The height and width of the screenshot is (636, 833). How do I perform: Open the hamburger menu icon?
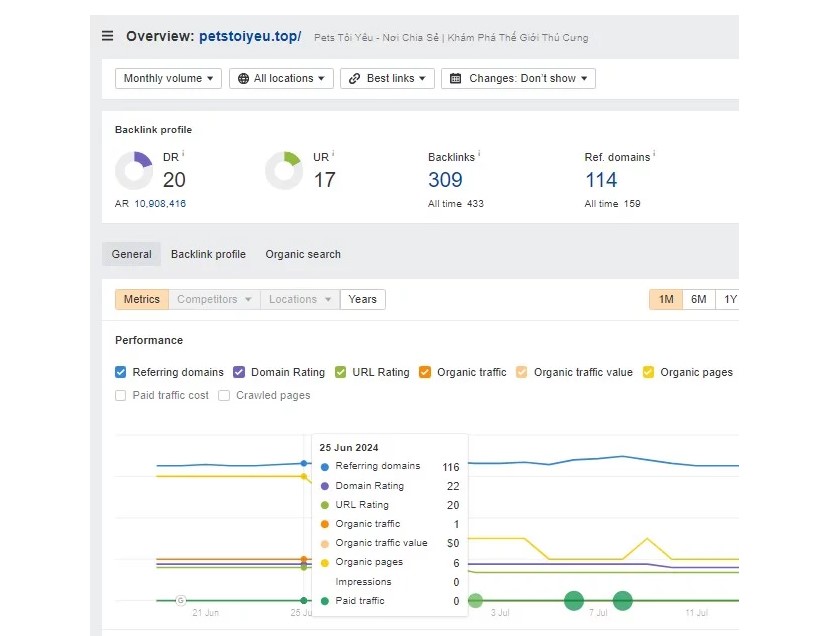pos(108,37)
